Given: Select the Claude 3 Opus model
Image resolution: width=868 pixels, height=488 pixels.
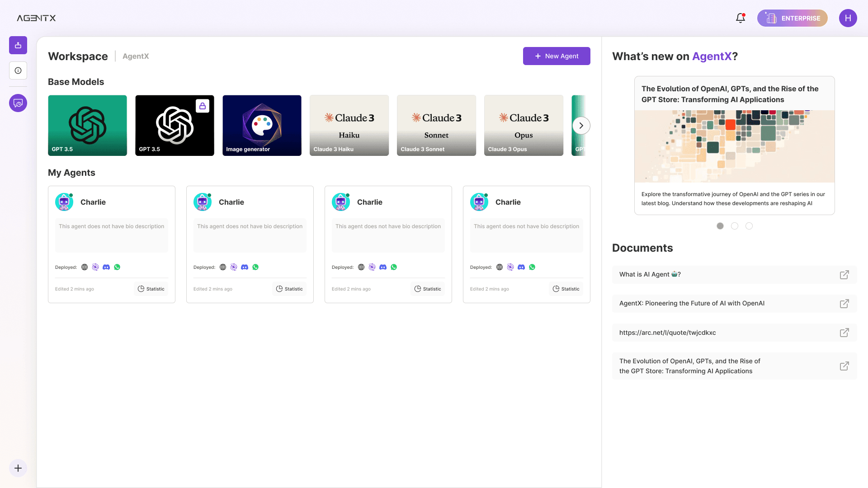Looking at the screenshot, I should (524, 126).
